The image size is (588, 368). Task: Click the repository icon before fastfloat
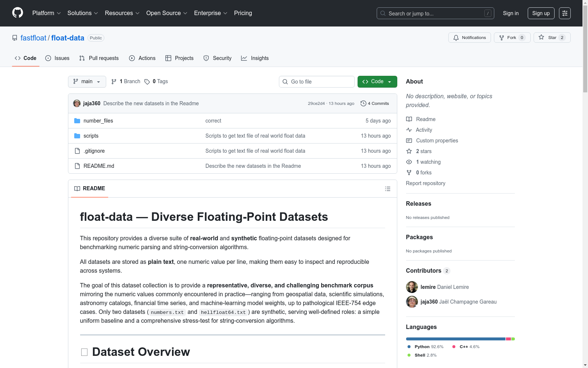click(15, 38)
